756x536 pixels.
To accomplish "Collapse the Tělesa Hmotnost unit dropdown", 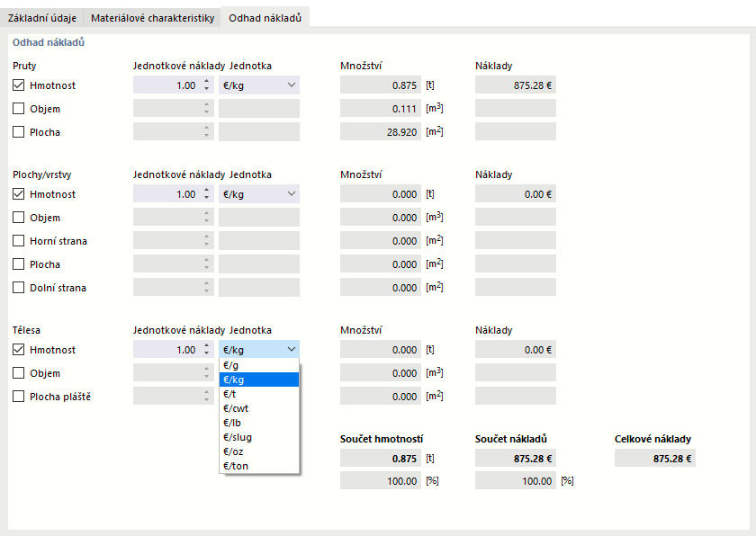I will point(259,350).
